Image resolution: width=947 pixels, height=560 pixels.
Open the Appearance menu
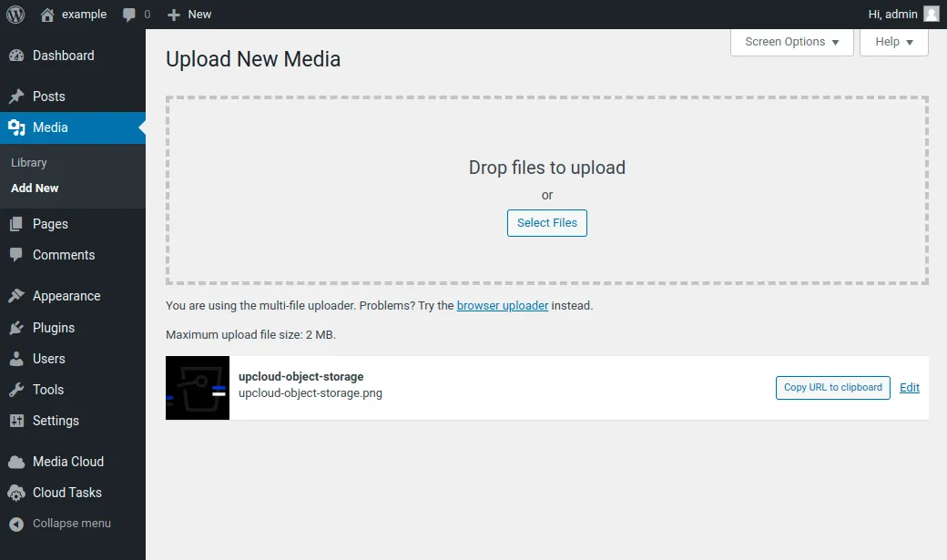click(66, 296)
